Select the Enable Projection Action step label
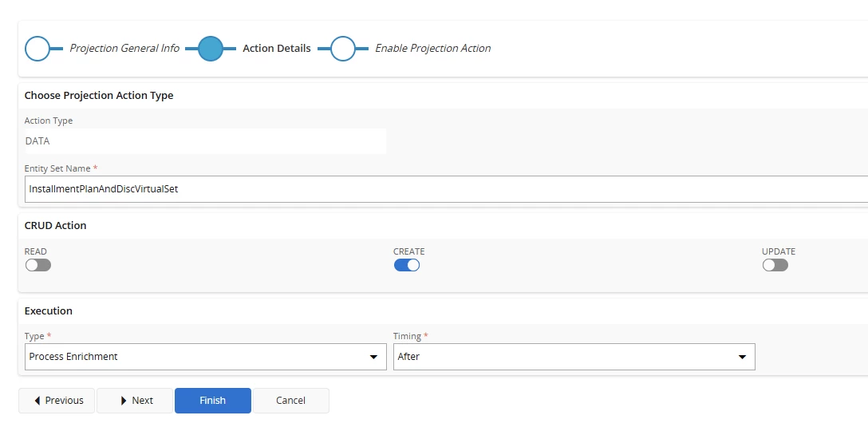Viewport: 868px width, 439px height. (x=433, y=48)
